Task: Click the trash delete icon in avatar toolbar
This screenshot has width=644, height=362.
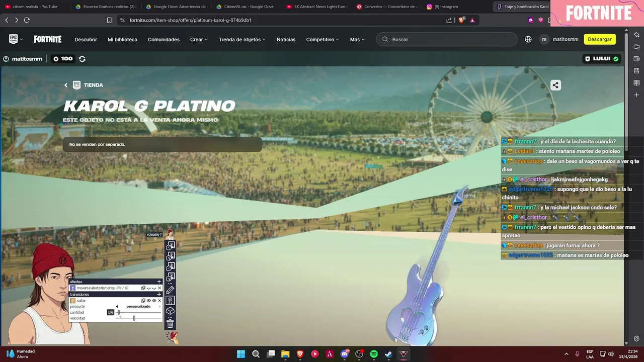Action: tap(170, 323)
